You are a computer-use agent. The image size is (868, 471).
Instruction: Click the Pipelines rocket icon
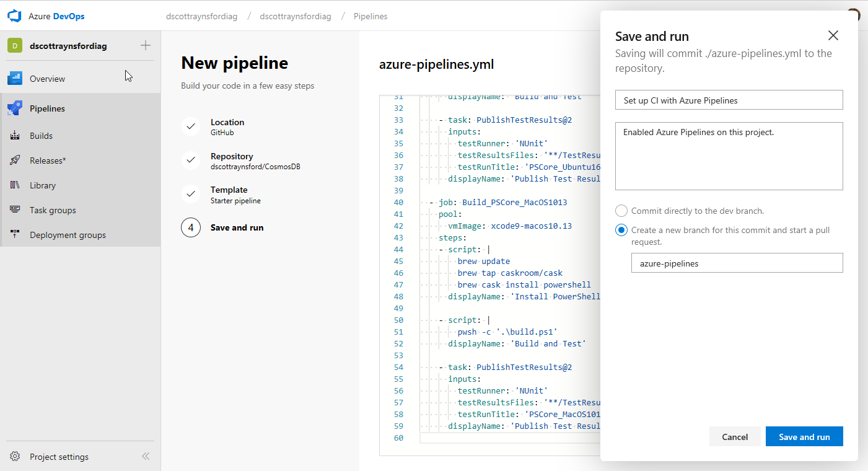point(15,108)
